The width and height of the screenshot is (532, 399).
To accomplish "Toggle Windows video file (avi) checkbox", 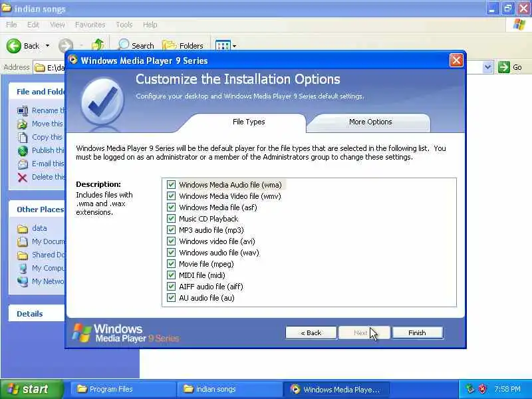I will point(171,241).
